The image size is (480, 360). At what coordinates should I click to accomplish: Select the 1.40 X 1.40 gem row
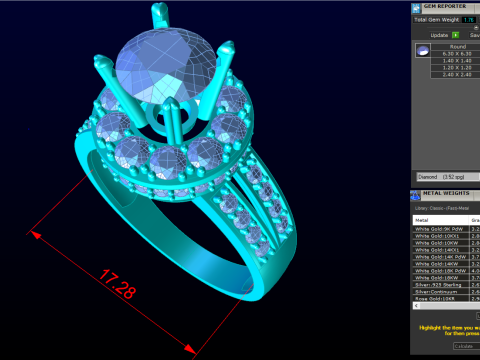click(456, 61)
